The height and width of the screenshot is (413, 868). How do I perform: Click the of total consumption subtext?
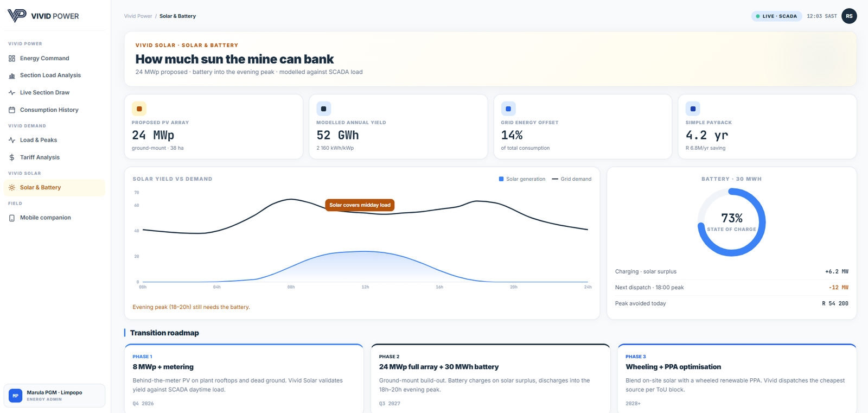525,148
